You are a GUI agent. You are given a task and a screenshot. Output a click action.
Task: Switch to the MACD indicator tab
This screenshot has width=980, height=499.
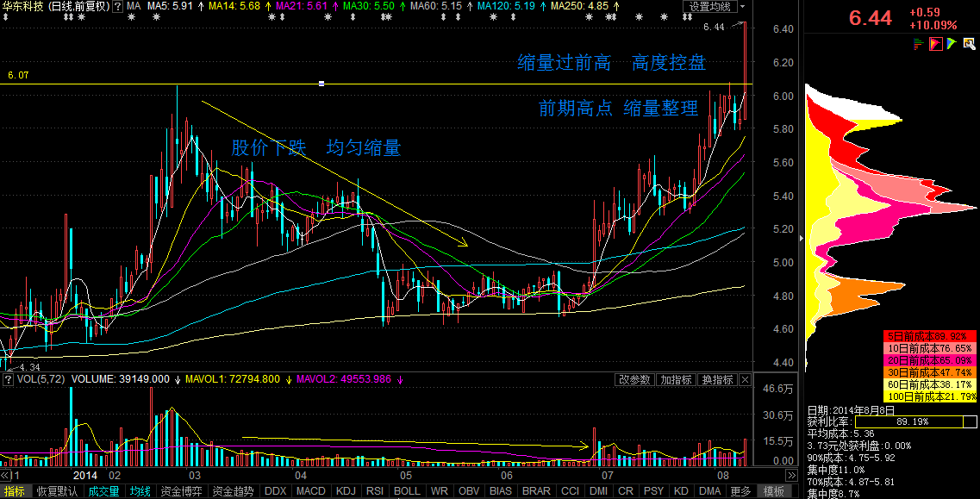[310, 491]
